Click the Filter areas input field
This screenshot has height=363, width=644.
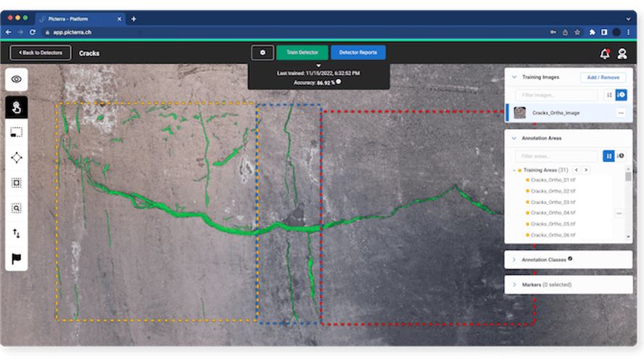pos(556,156)
